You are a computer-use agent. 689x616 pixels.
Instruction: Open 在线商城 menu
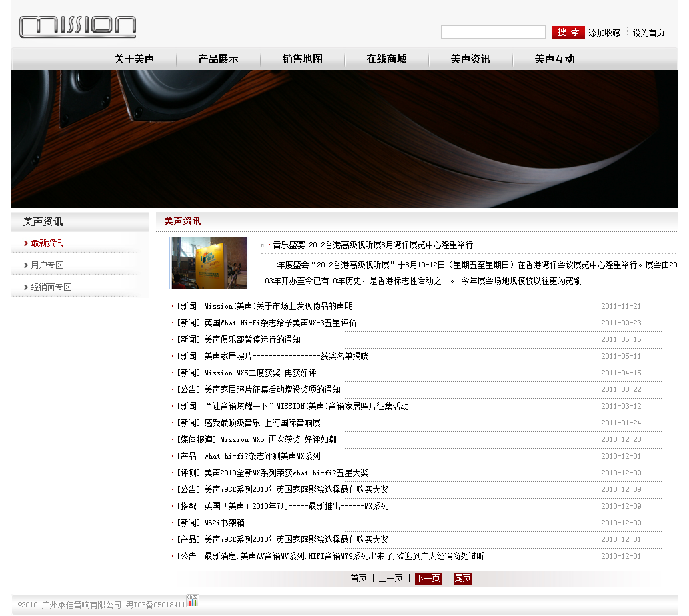[x=386, y=59]
